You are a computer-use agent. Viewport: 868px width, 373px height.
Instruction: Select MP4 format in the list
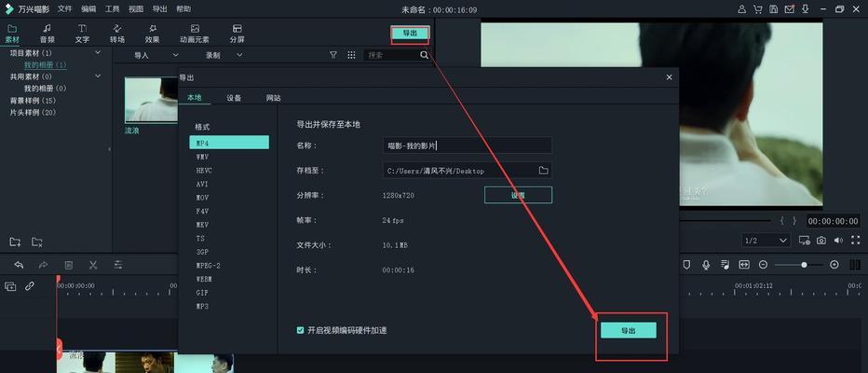[x=229, y=143]
